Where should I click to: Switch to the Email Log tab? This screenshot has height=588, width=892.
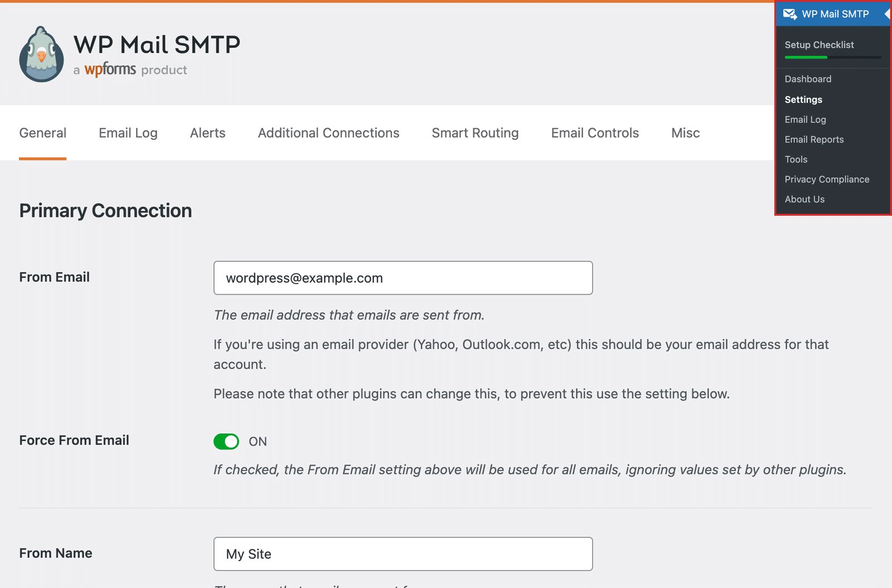pyautogui.click(x=128, y=133)
